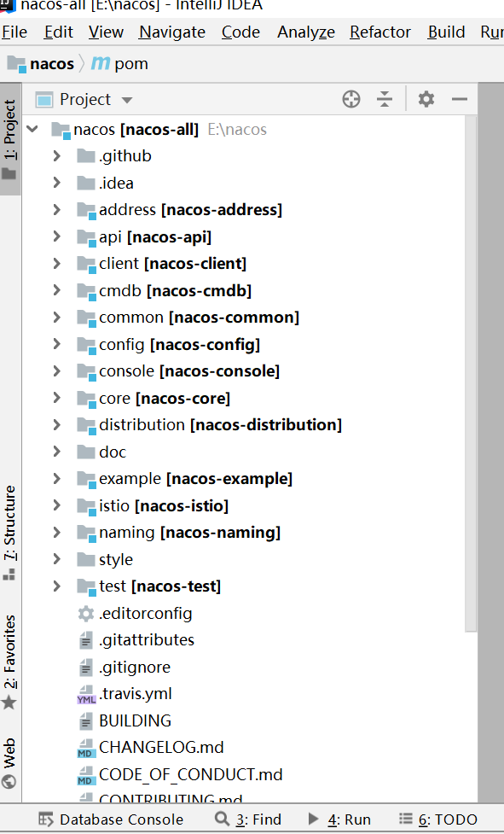Screen dimensions: 504x834
Task: Toggle the 1: Project tool window tab
Action: click(10, 139)
